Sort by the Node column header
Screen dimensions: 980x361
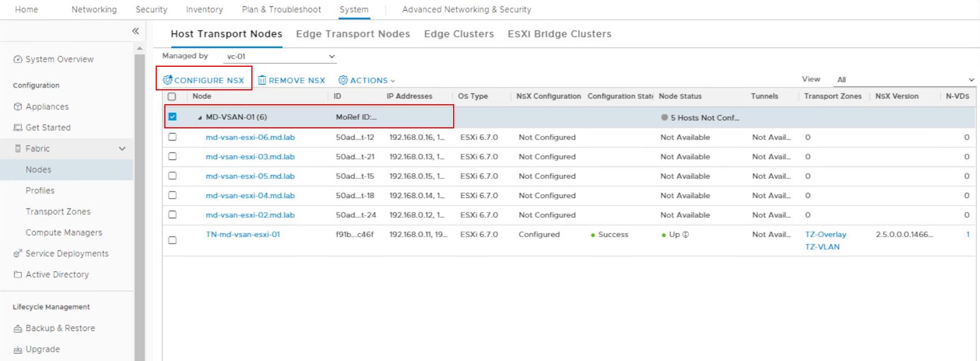click(202, 96)
